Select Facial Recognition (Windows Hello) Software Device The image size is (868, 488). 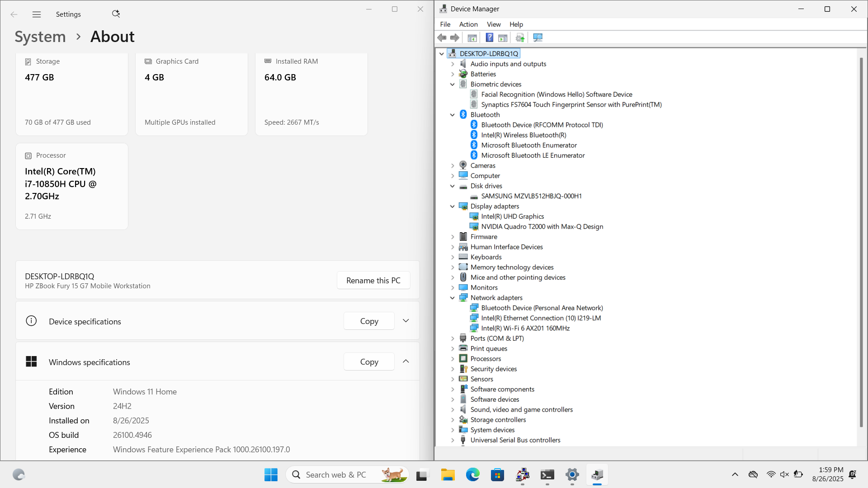point(557,94)
